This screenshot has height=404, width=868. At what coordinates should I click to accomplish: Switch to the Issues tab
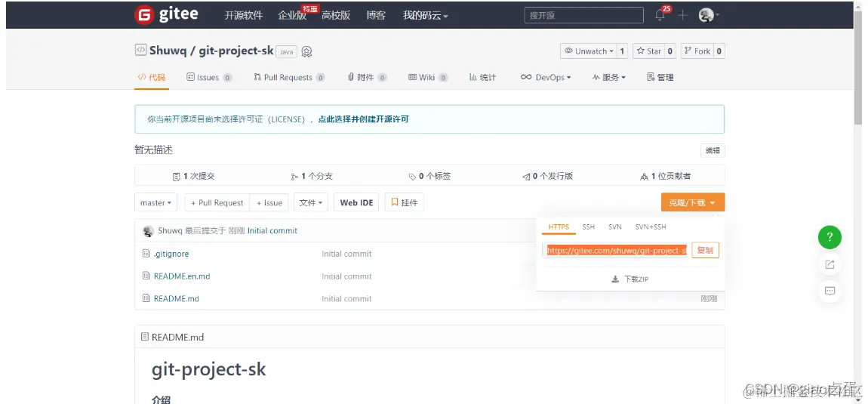pyautogui.click(x=208, y=78)
